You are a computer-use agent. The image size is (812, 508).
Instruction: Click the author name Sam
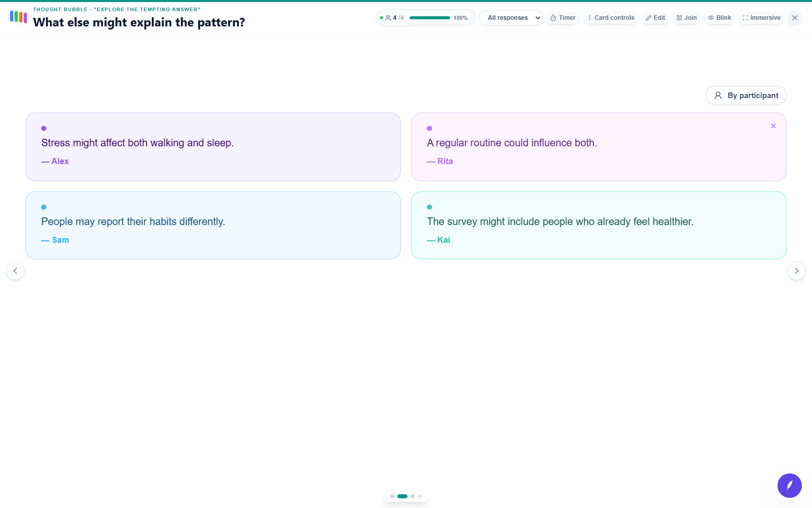(60, 240)
